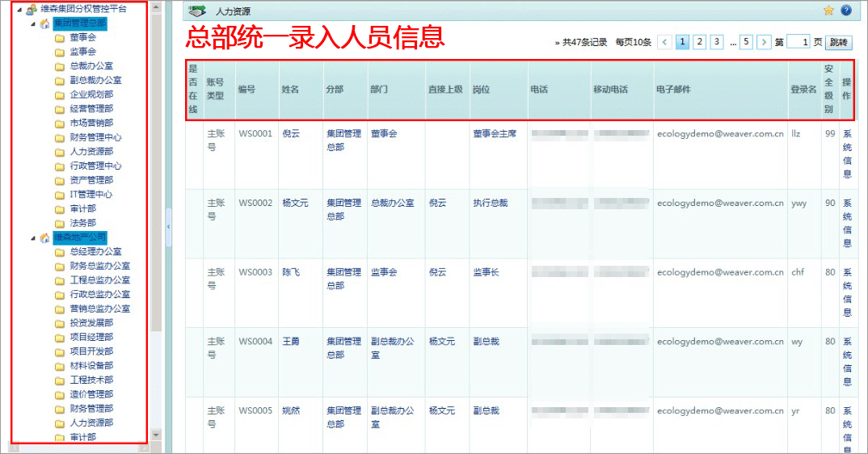Screen dimensions: 868x454
Task: Click the folder icon next to IT管理中心
Action: (60, 195)
